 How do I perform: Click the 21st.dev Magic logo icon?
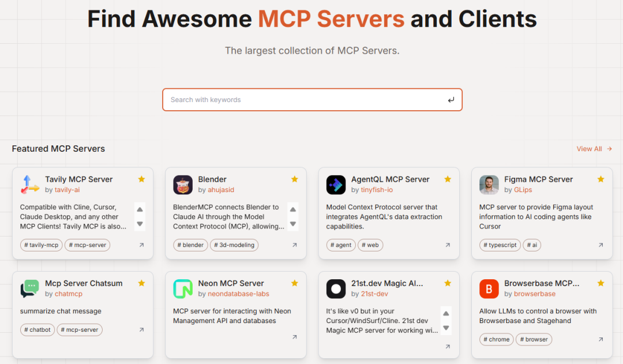click(336, 288)
